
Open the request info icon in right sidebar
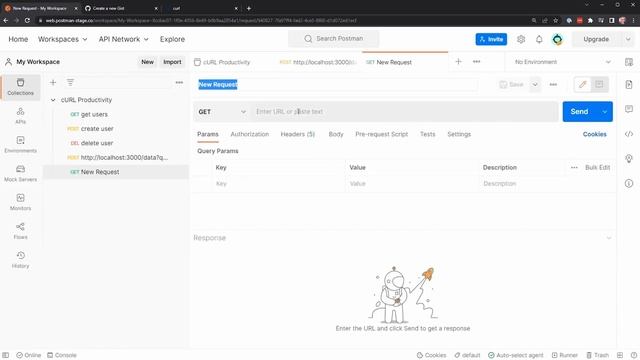coord(629,184)
